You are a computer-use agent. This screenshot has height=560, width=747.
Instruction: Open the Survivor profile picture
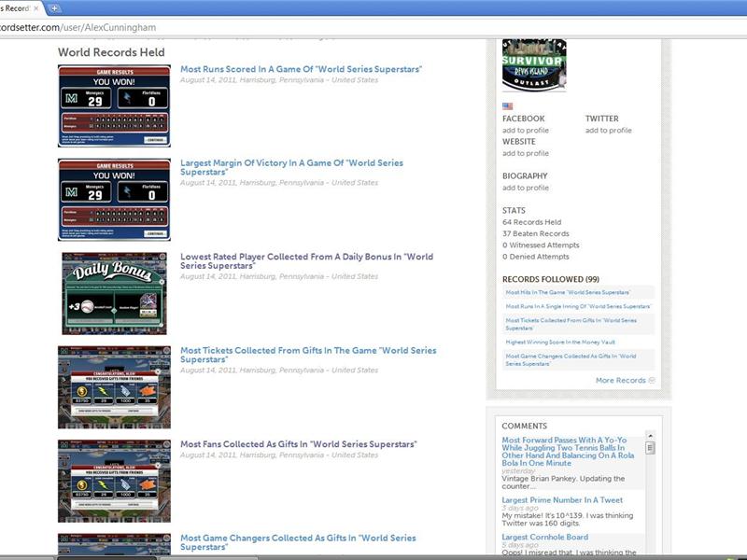coord(534,64)
